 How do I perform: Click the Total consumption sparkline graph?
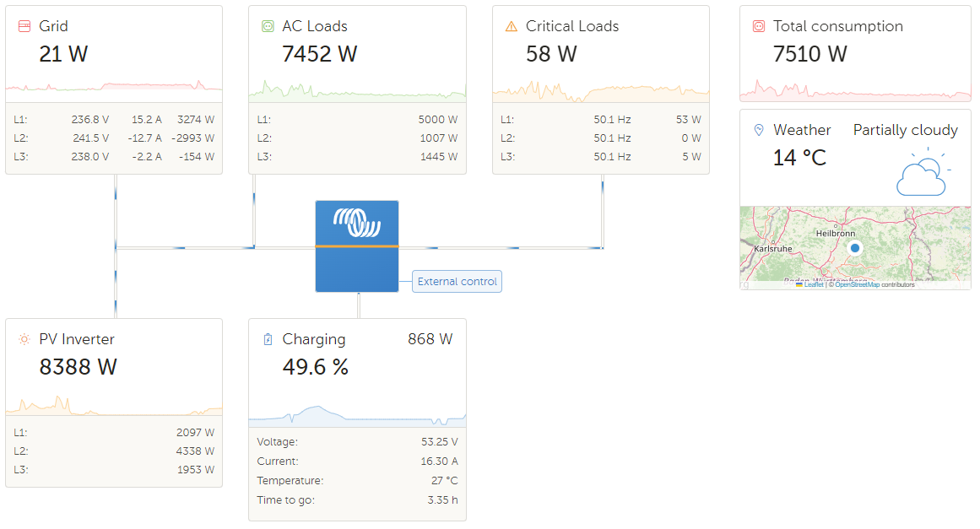click(855, 91)
